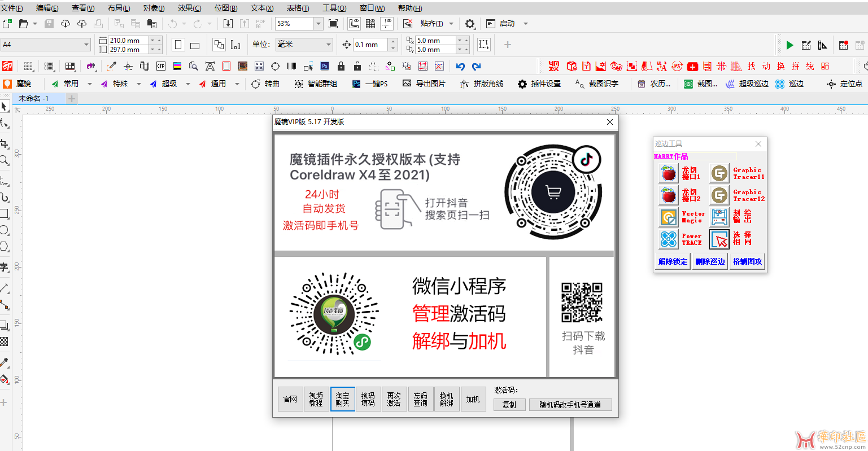The width and height of the screenshot is (868, 451).
Task: Click 刻绘输出 floppy disk icon in 巡边工具
Action: click(719, 217)
